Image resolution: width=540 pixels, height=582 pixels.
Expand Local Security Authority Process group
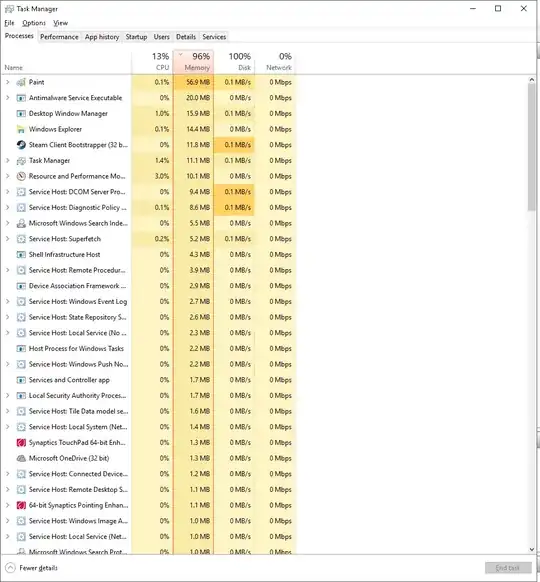coord(7,396)
